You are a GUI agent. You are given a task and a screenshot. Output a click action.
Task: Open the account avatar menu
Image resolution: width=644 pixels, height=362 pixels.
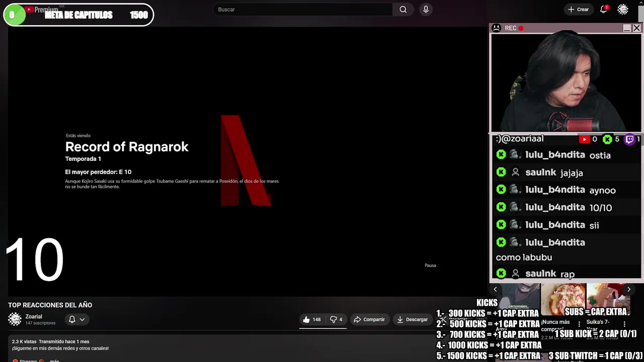(623, 10)
